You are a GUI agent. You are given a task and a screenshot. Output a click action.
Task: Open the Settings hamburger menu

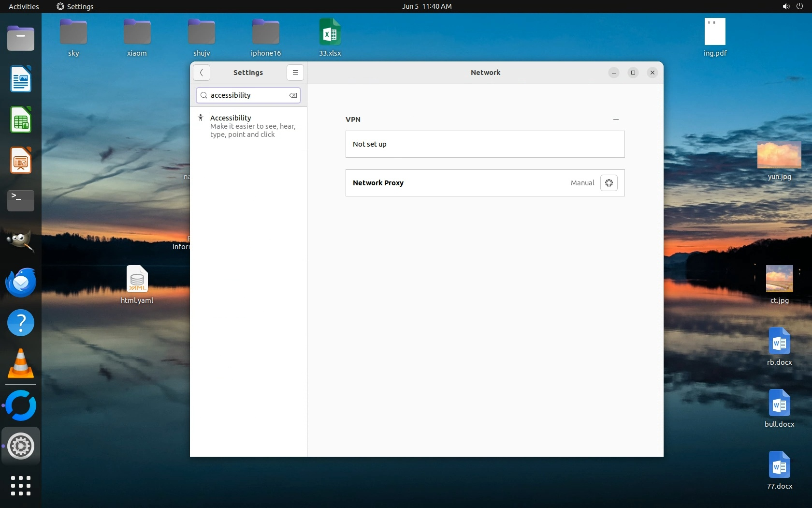pos(295,73)
